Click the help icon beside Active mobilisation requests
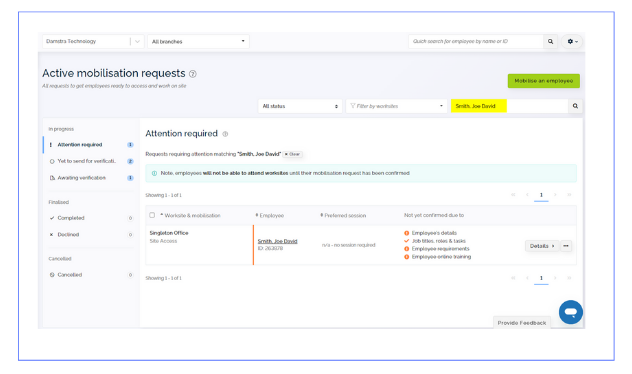632x374 pixels. click(x=193, y=74)
